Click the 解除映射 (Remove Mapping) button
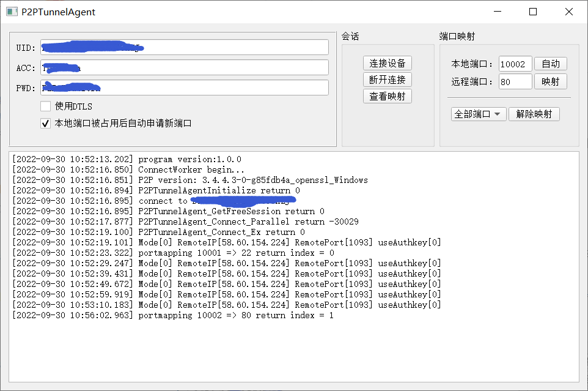 [534, 114]
